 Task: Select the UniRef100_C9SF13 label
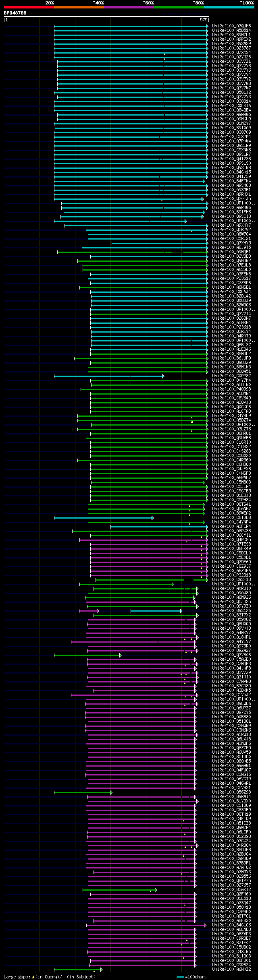[231, 580]
